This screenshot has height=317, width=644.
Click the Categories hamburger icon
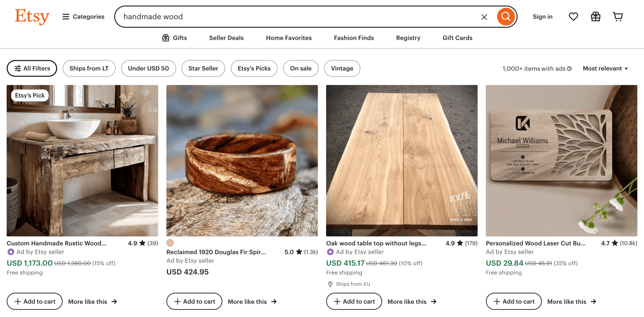coord(66,16)
